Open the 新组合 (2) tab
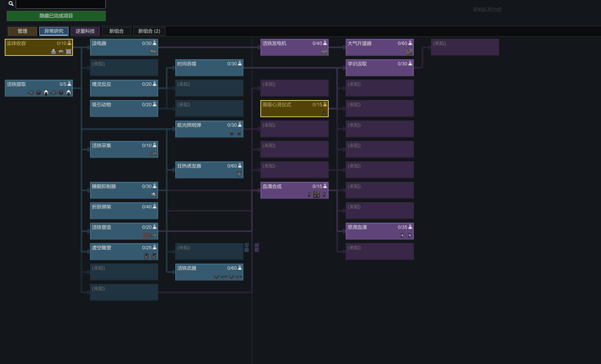The image size is (601, 364). (149, 31)
